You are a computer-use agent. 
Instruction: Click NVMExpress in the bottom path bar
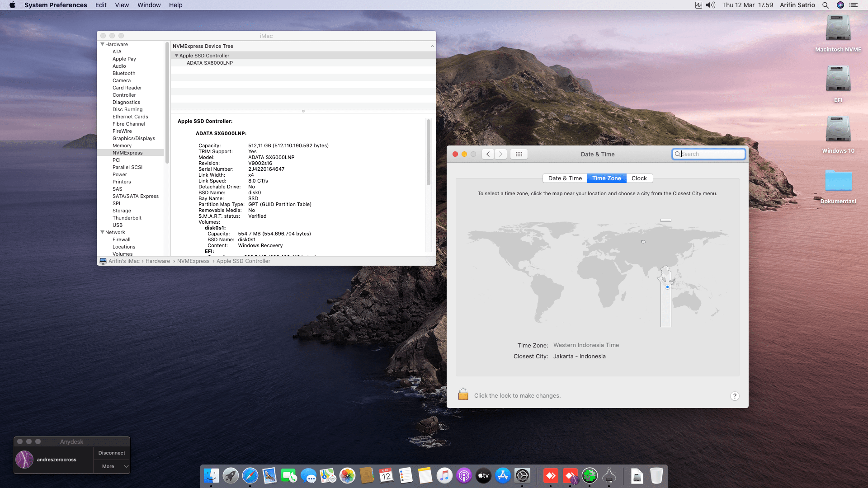pos(193,261)
